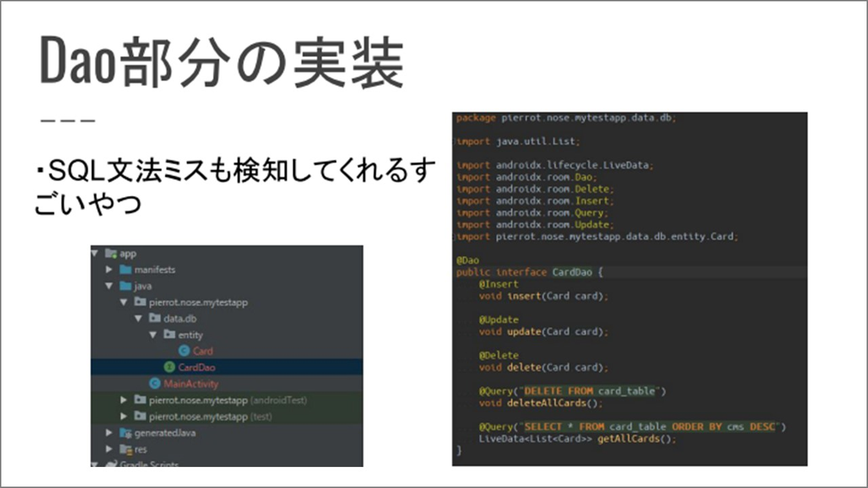Click the "import androidx.room.Insert;" line
The width and height of the screenshot is (868, 488).
(535, 201)
